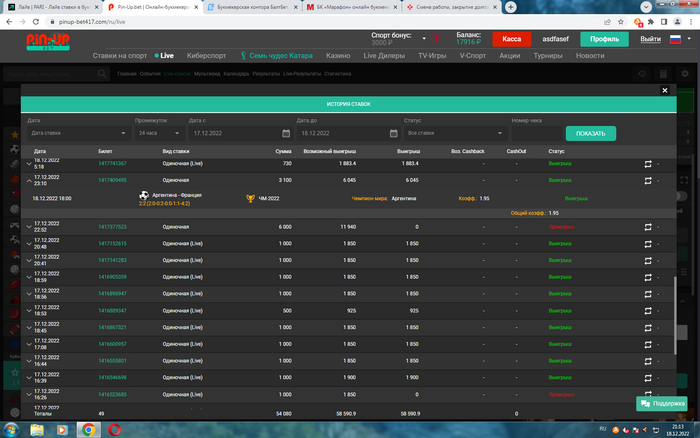Click the bet history vertical scrollbar

675,315
